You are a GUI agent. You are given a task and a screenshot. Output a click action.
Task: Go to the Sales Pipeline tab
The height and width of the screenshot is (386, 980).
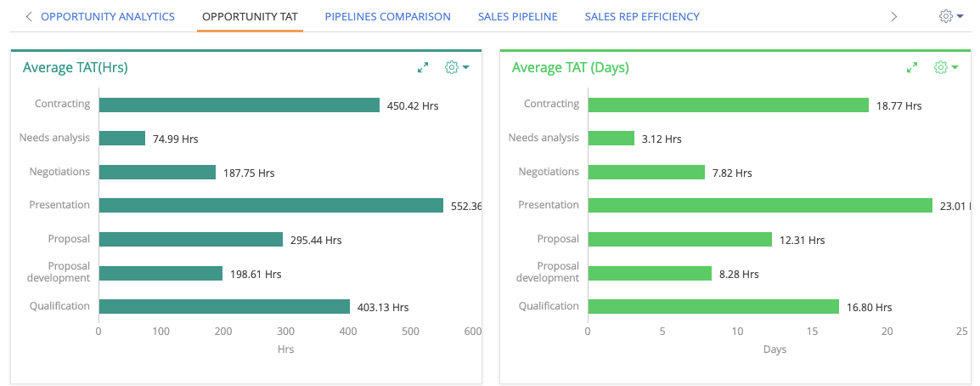[x=517, y=16]
